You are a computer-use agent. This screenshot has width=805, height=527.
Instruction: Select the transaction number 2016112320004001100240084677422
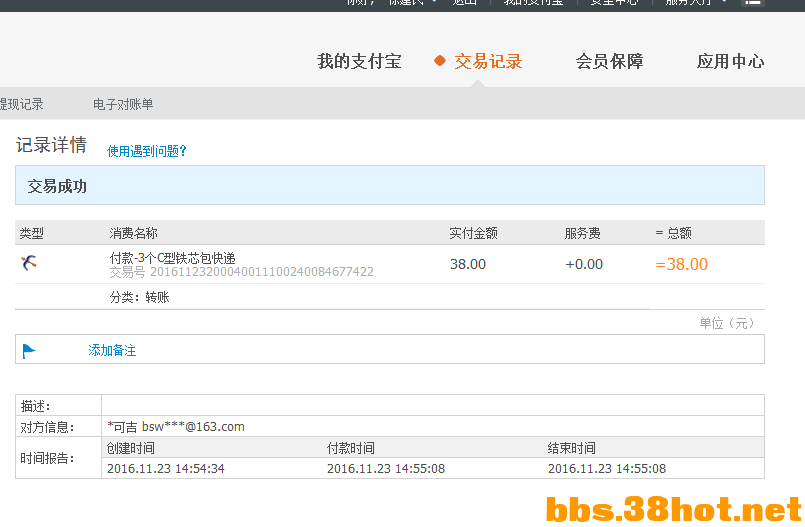point(262,271)
